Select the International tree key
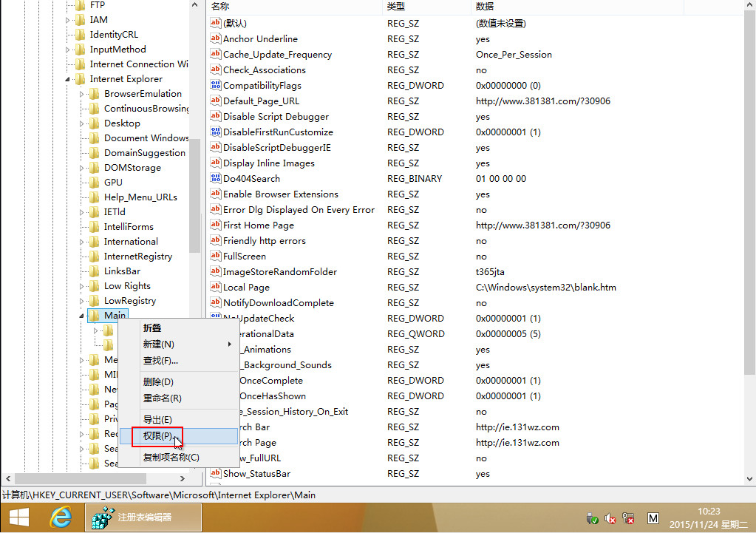The height and width of the screenshot is (533, 756). 131,242
